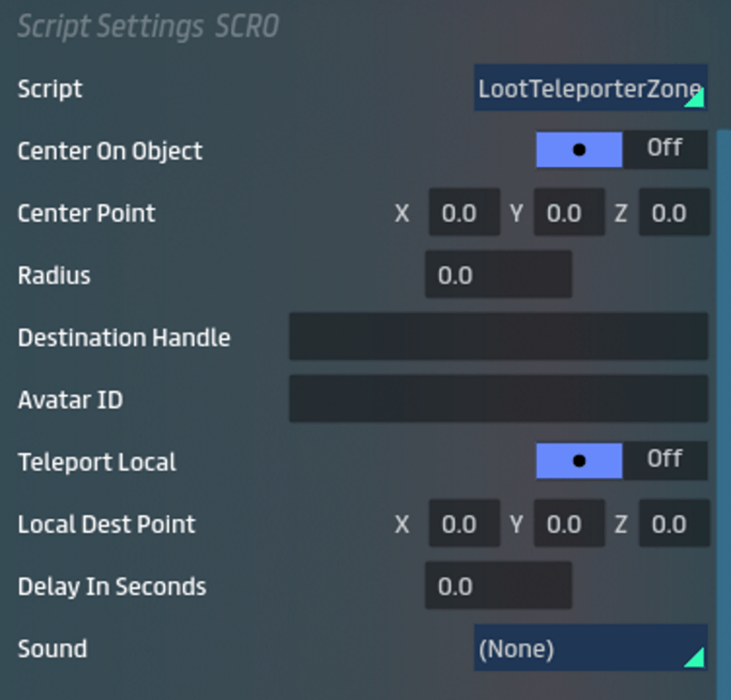This screenshot has width=731, height=700.
Task: Click the Local Dest Point X field
Action: (463, 524)
